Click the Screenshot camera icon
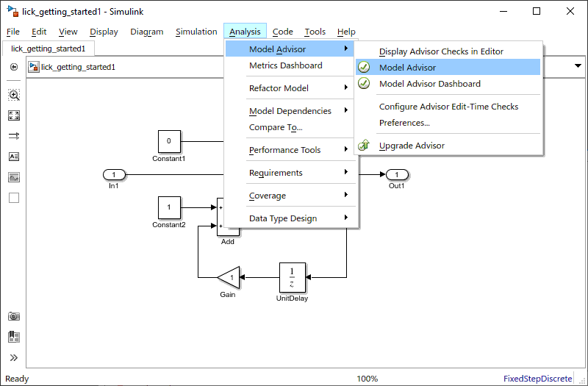The width and height of the screenshot is (588, 386). point(14,316)
